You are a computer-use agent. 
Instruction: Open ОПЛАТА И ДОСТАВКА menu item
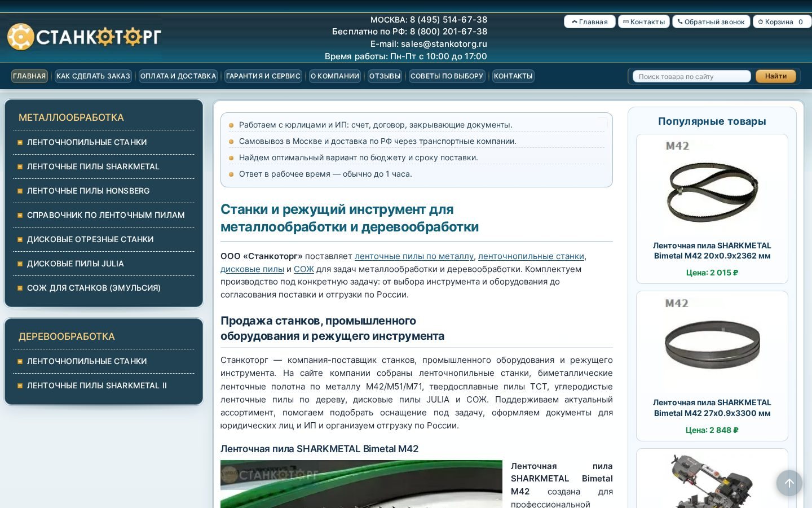pos(178,76)
